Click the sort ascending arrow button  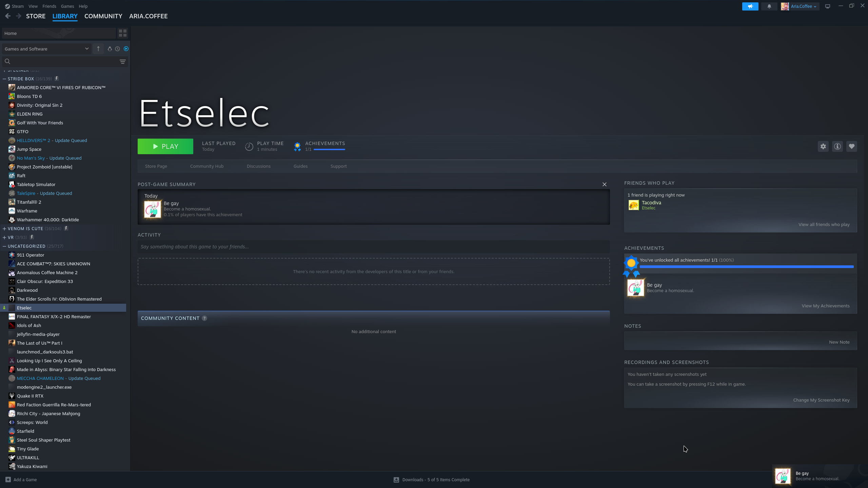98,49
